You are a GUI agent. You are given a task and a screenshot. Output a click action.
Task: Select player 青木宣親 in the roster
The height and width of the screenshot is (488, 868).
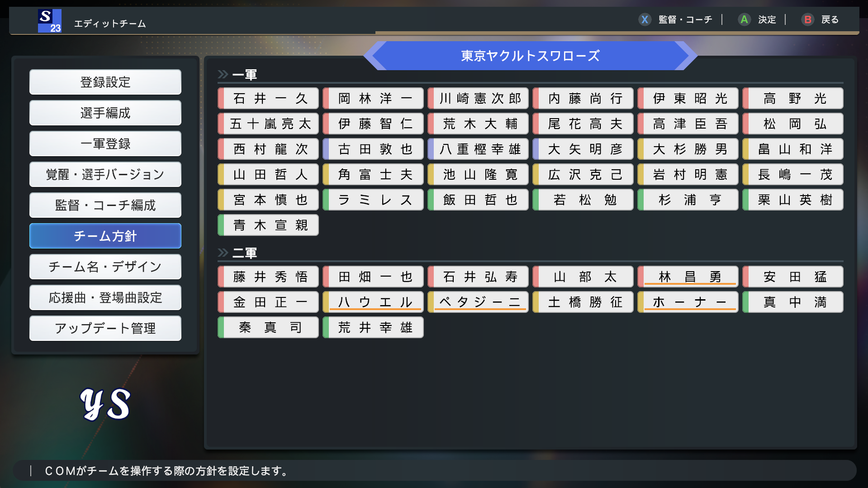(269, 225)
